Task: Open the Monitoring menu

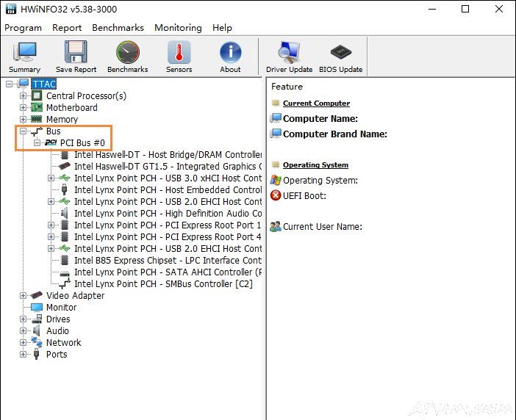Action: click(x=178, y=28)
